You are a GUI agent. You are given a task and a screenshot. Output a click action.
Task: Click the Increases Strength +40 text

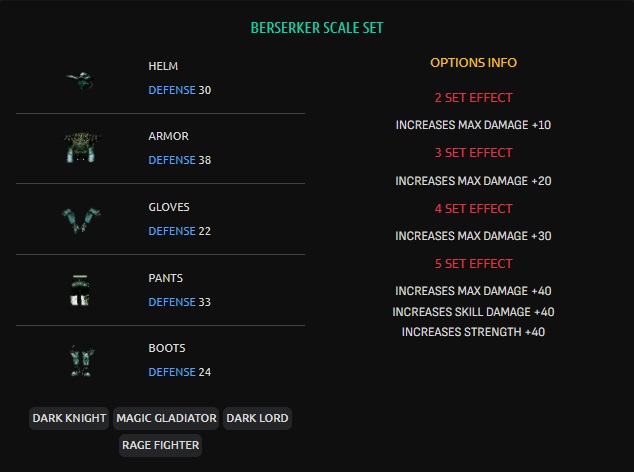473,332
